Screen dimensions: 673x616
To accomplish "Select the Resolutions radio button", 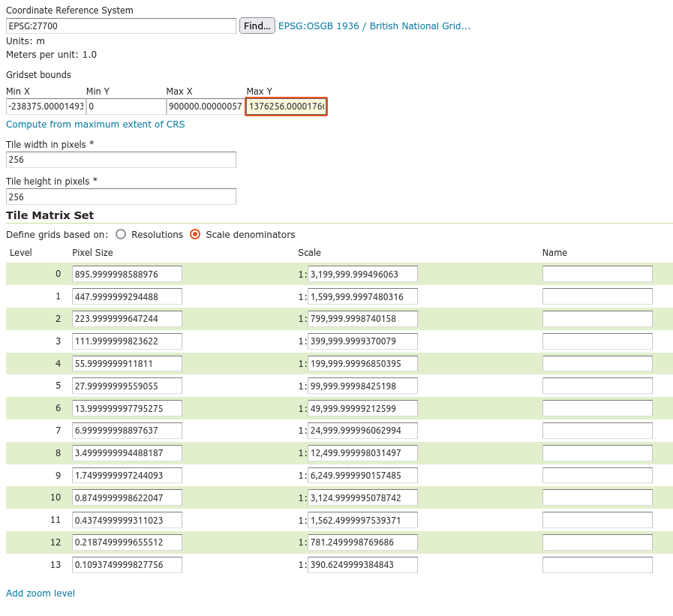I will pyautogui.click(x=121, y=234).
